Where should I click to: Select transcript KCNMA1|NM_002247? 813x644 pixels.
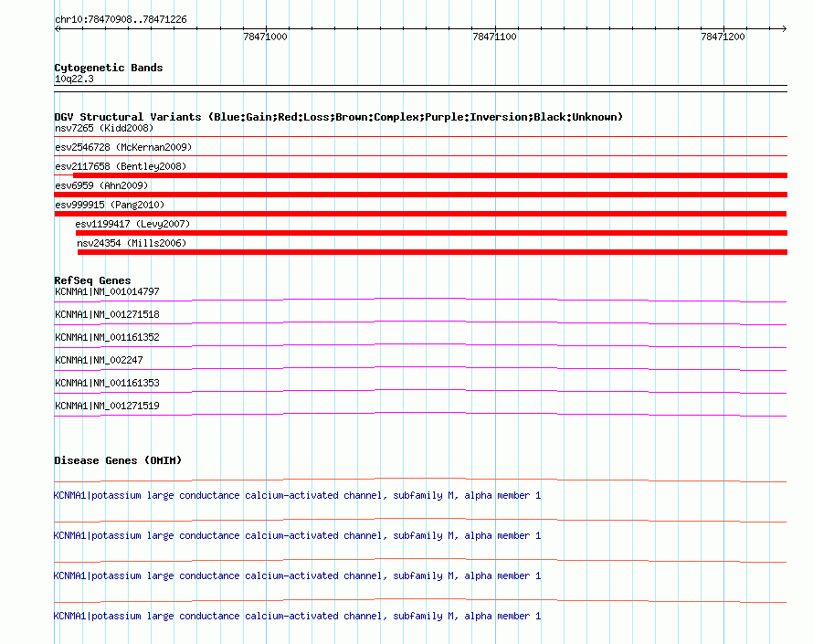[x=99, y=361]
